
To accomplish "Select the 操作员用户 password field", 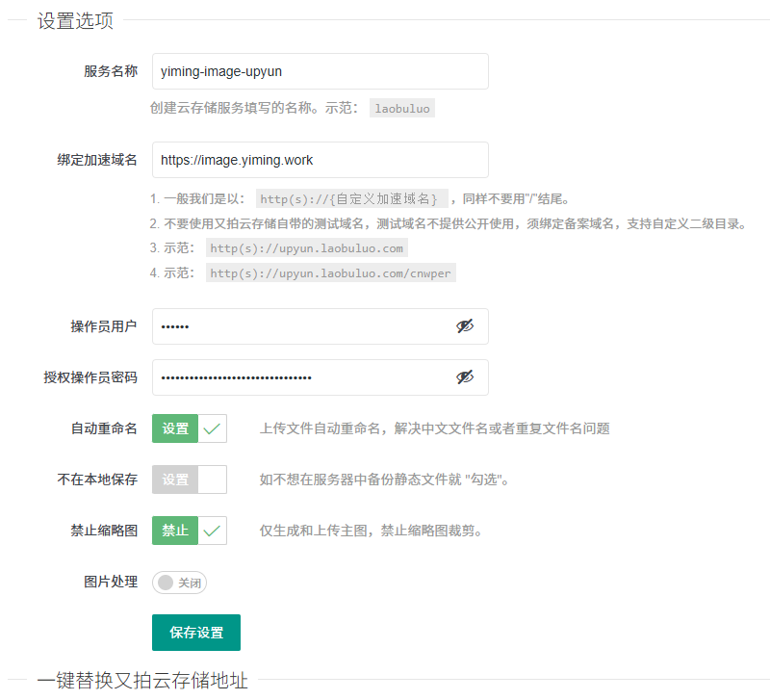I will click(303, 326).
